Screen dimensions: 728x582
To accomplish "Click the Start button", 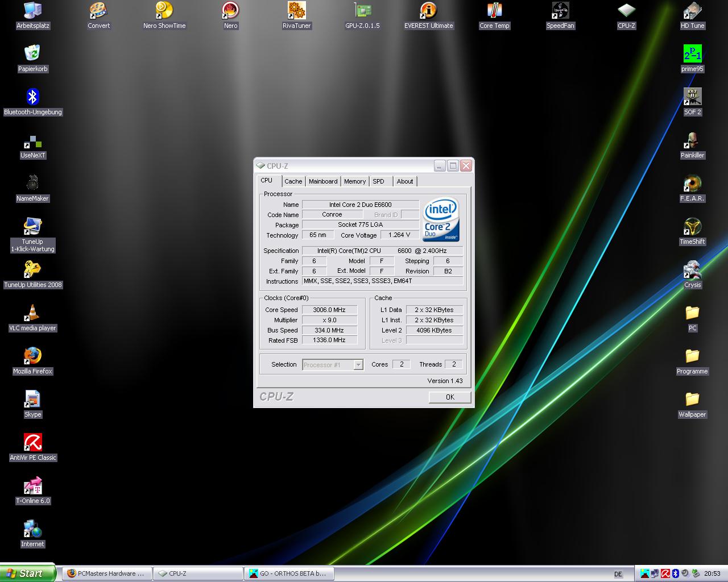I will (x=28, y=573).
